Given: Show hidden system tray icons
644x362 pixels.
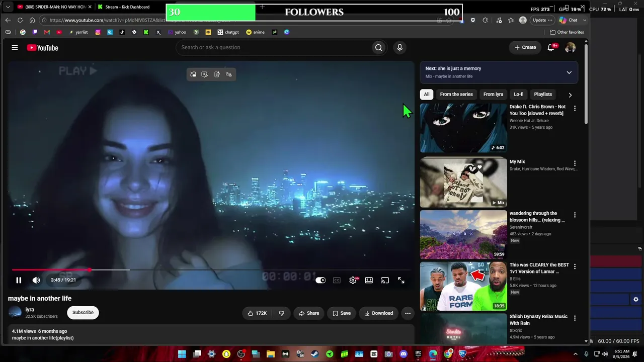Looking at the screenshot, I should 576,354.
